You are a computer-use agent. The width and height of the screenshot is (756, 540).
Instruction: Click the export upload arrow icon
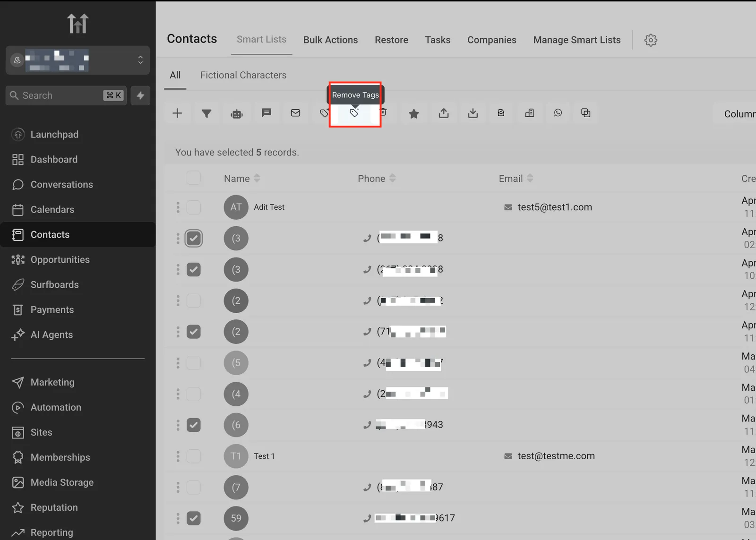pyautogui.click(x=444, y=113)
